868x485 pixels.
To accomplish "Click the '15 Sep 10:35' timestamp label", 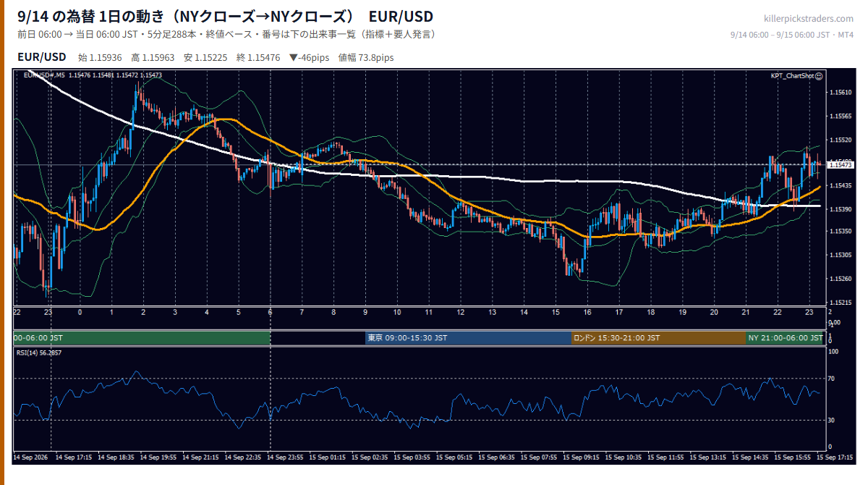I will pyautogui.click(x=624, y=457).
